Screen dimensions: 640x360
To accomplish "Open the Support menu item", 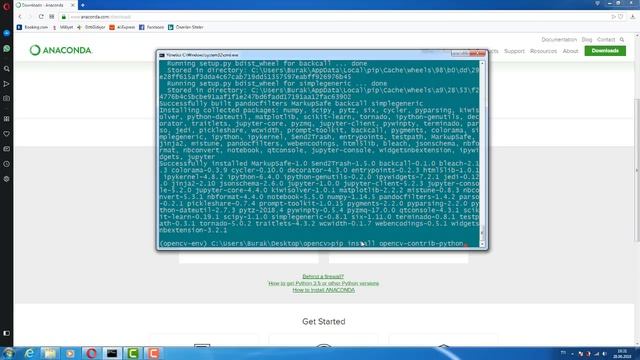I will [x=514, y=51].
